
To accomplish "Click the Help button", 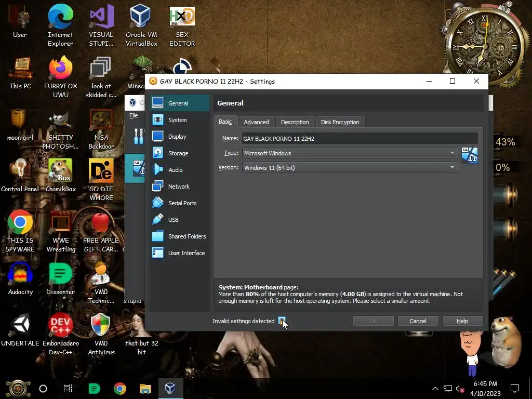I will point(462,321).
